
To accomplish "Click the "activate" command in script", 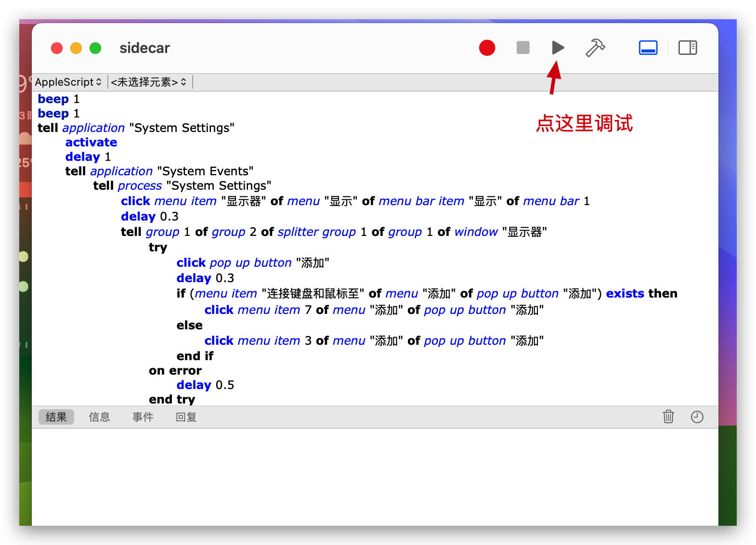I will pyautogui.click(x=91, y=143).
